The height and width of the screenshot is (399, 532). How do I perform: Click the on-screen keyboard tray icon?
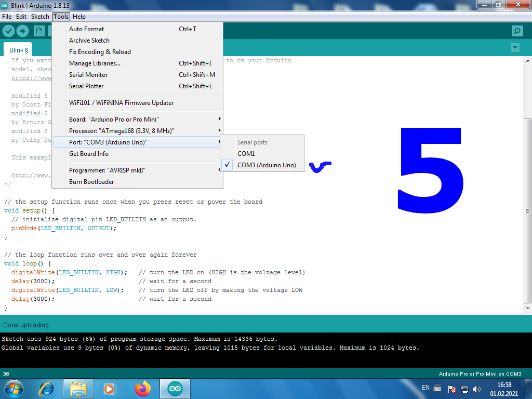437,388
